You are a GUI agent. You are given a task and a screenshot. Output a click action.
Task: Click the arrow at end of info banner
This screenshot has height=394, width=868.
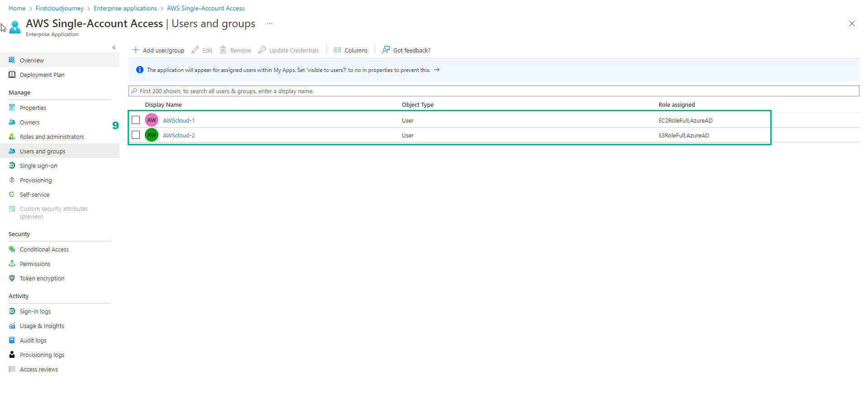(437, 70)
